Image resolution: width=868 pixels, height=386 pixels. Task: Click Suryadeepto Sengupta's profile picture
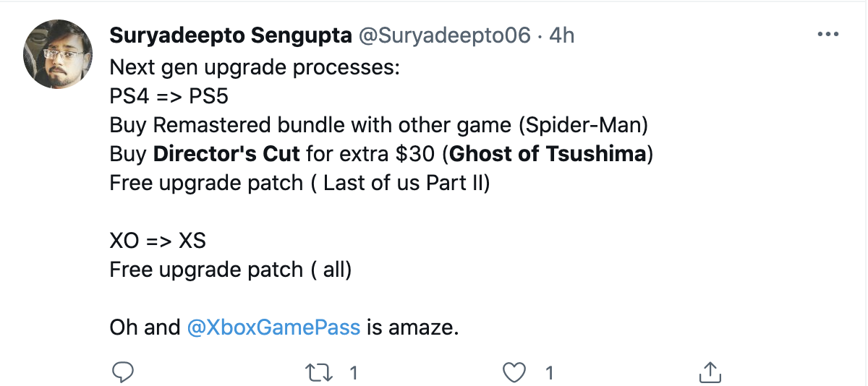tap(57, 56)
